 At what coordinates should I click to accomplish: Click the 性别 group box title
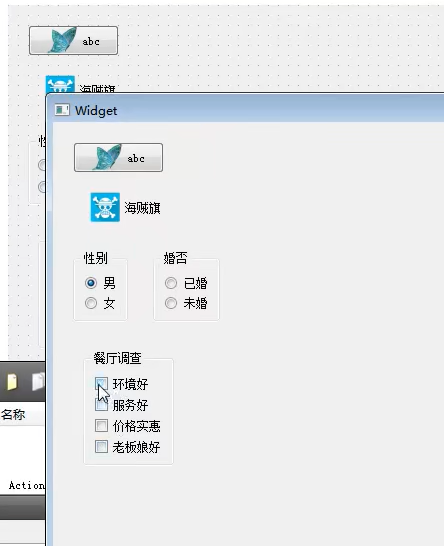pos(95,258)
